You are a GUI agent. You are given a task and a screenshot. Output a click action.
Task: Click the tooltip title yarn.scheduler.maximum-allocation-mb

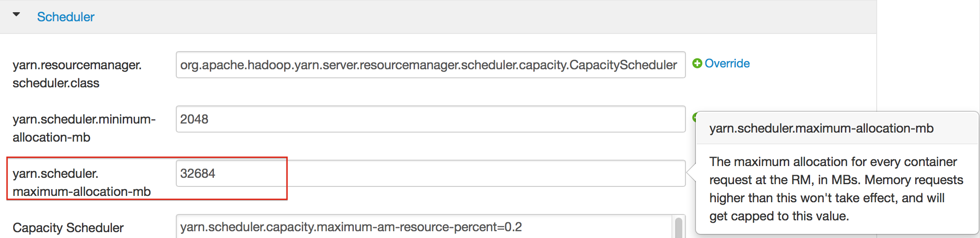(821, 129)
